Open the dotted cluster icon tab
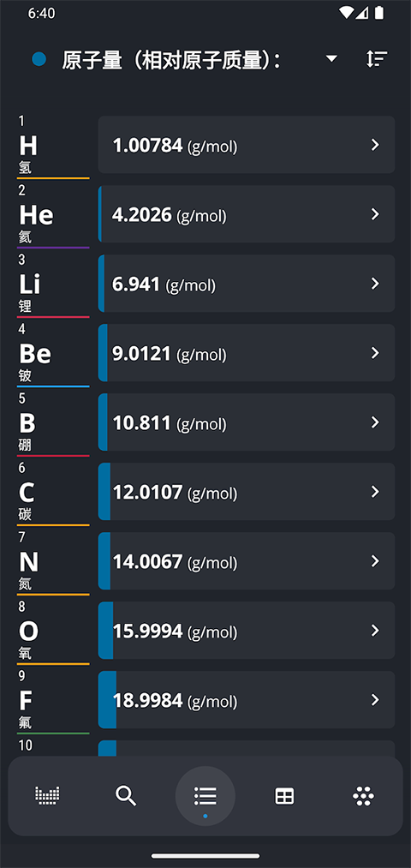The height and width of the screenshot is (868, 411). (x=363, y=796)
